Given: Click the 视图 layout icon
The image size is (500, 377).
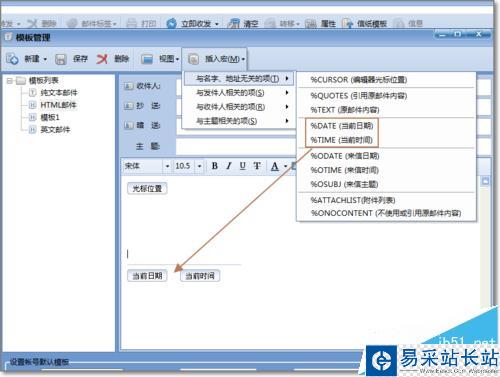Looking at the screenshot, I should (147, 59).
